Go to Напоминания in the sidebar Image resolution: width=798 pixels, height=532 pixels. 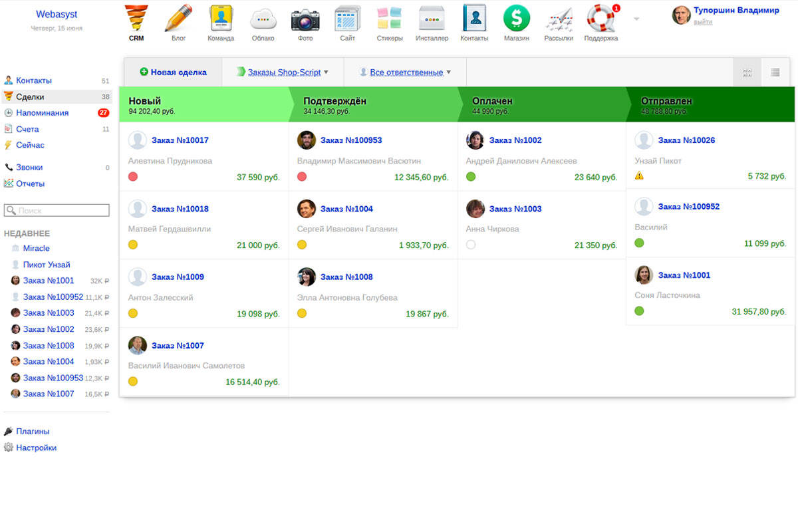click(x=42, y=113)
